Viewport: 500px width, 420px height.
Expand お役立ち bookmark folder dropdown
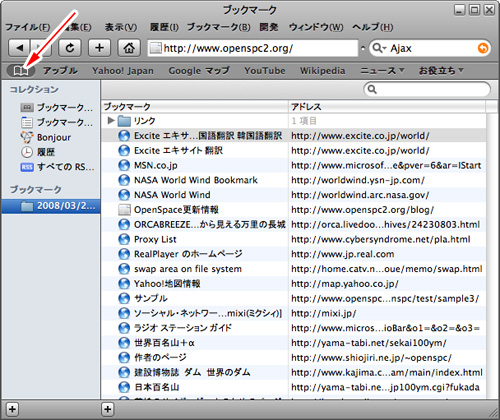[x=441, y=71]
